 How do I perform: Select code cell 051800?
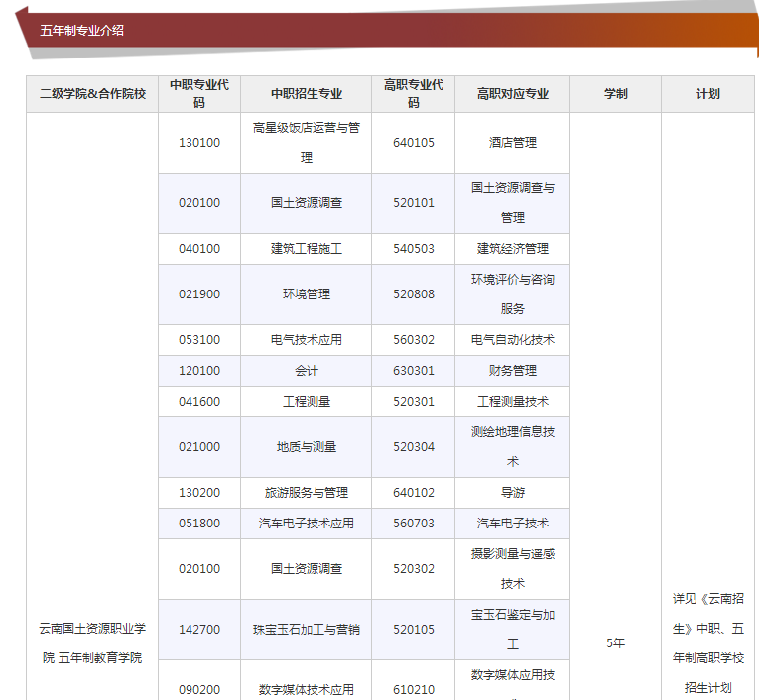pyautogui.click(x=199, y=524)
